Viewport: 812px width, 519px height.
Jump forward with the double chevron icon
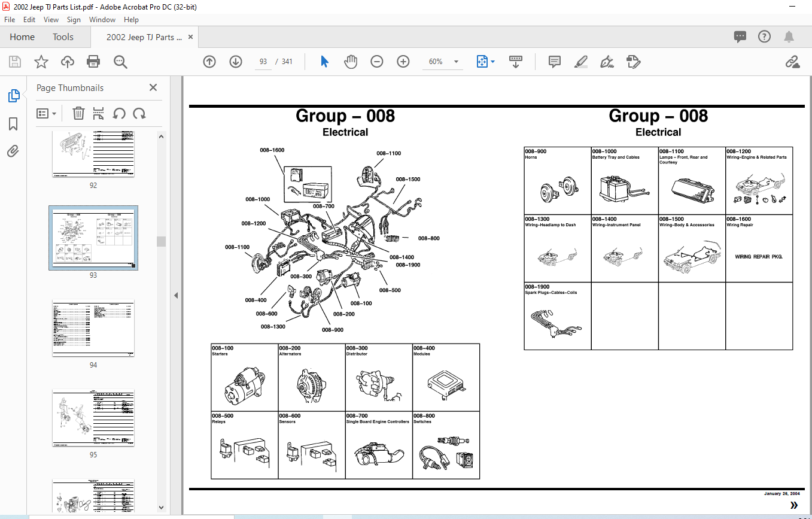coord(794,505)
